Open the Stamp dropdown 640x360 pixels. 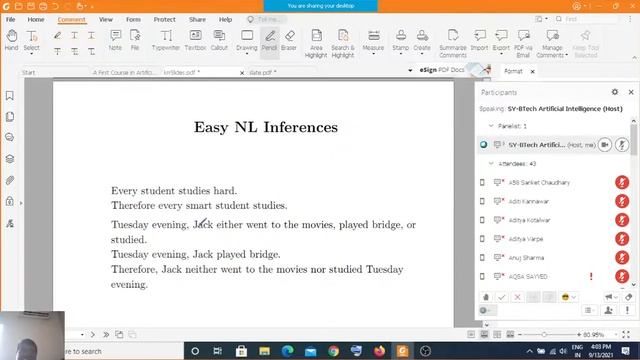[x=401, y=54]
